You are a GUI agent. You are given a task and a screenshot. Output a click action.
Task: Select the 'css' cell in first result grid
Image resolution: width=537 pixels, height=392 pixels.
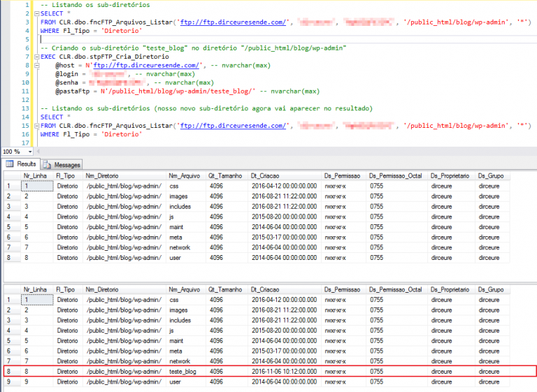tap(175, 186)
